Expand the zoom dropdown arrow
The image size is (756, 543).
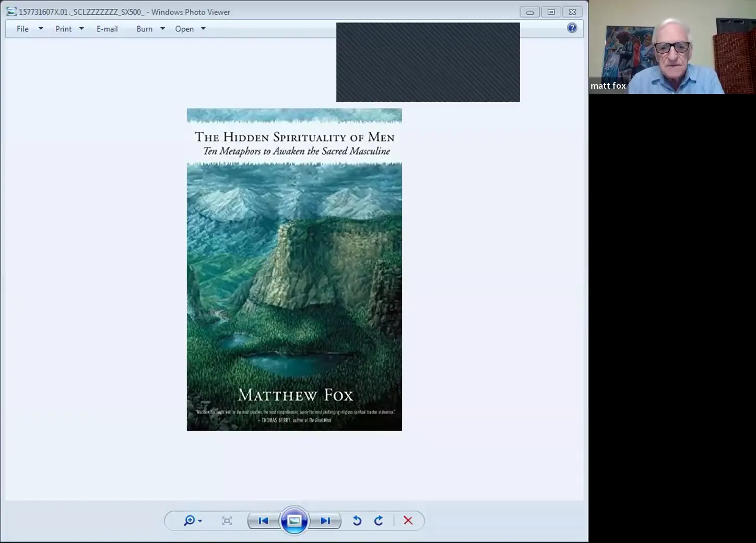[x=200, y=521]
